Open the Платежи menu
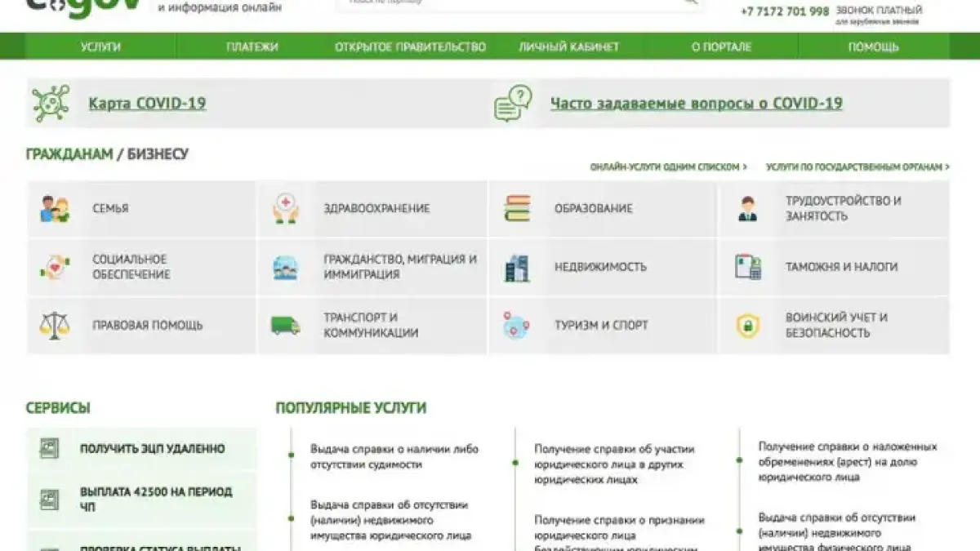Viewport: 980px width, 551px height. 252,47
